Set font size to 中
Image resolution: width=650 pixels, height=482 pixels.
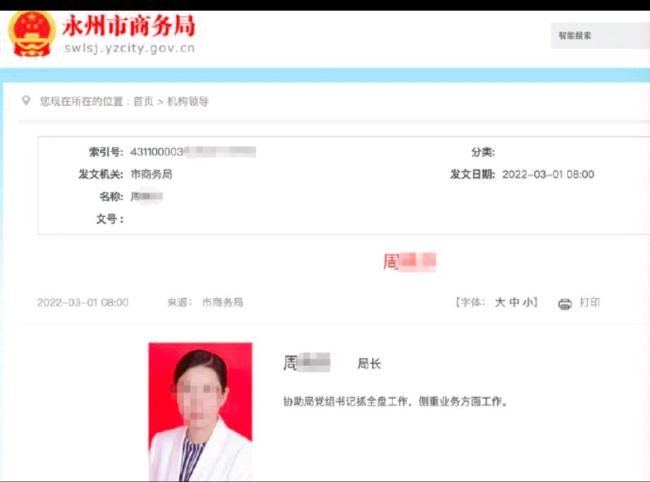tap(514, 303)
